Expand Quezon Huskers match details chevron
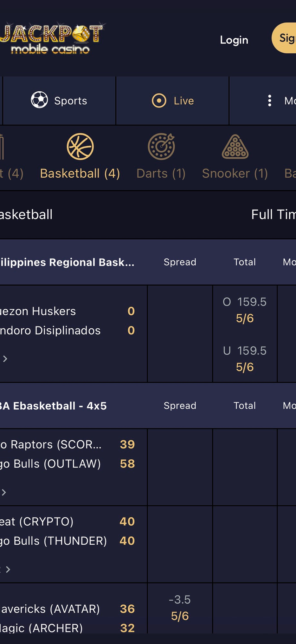This screenshot has width=296, height=644. pyautogui.click(x=5, y=359)
